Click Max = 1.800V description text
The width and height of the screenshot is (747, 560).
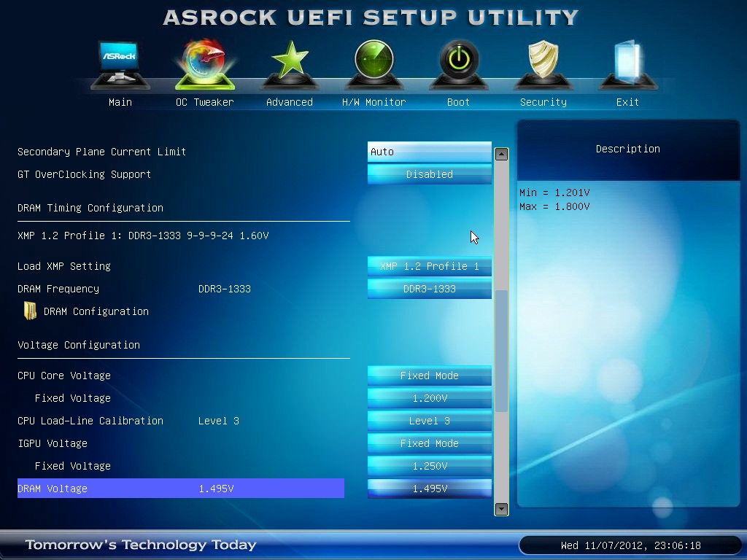554,206
